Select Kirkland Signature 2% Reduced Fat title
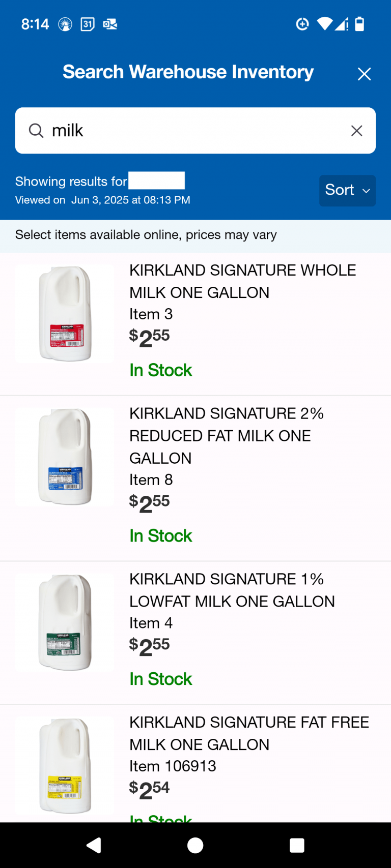The image size is (391, 868). coord(226,435)
